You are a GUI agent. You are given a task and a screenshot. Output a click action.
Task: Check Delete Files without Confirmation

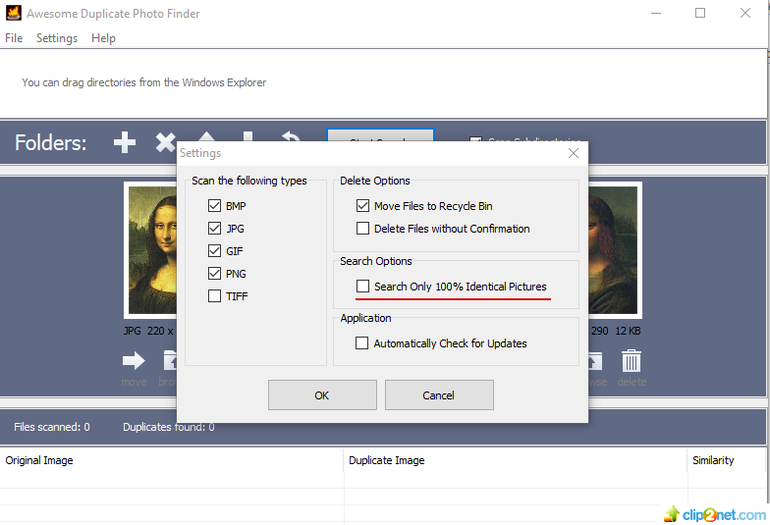(x=363, y=229)
